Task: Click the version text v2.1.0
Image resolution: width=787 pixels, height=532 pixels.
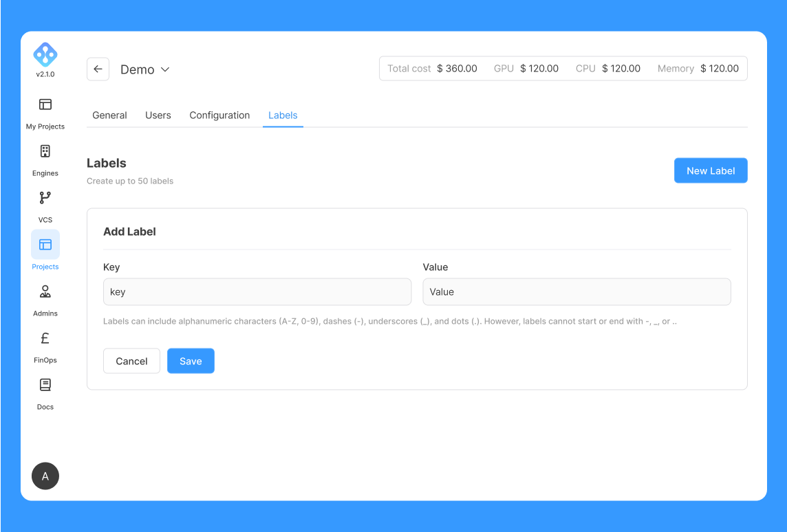Action: pos(45,74)
